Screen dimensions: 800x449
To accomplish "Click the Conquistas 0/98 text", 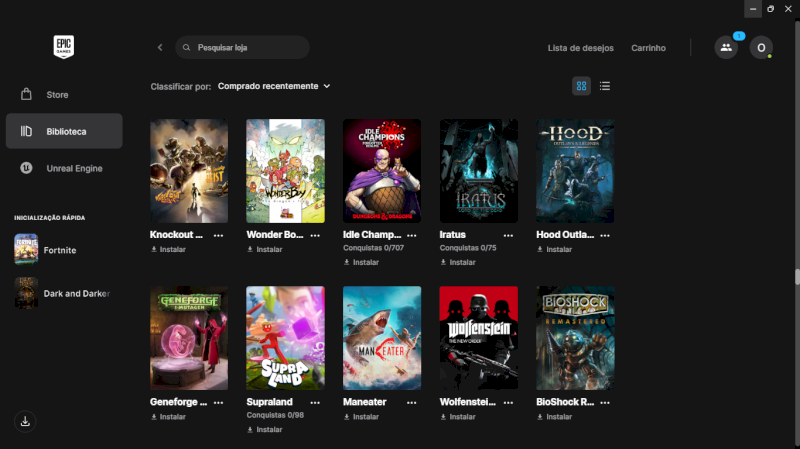I will coord(275,415).
